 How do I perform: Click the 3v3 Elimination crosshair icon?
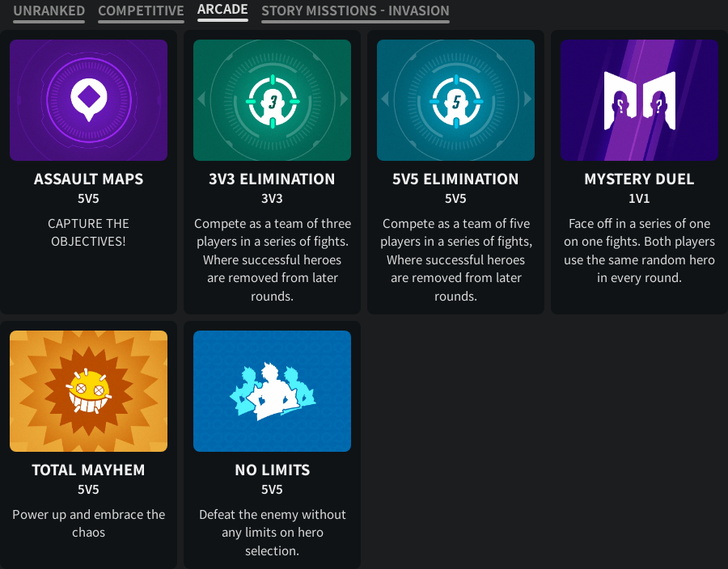tap(273, 101)
